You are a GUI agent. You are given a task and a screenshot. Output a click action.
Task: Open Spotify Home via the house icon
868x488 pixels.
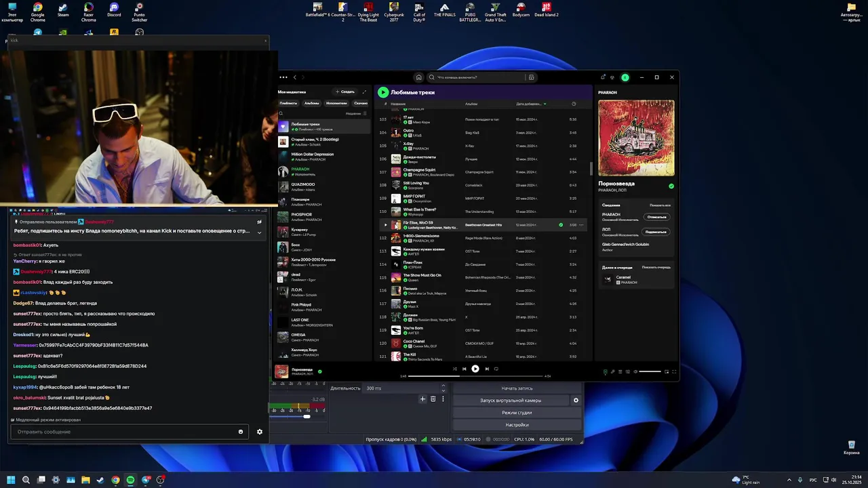[419, 77]
